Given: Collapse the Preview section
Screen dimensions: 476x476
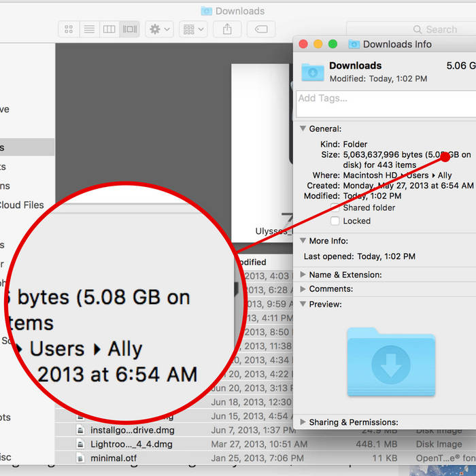Looking at the screenshot, I should pyautogui.click(x=303, y=304).
